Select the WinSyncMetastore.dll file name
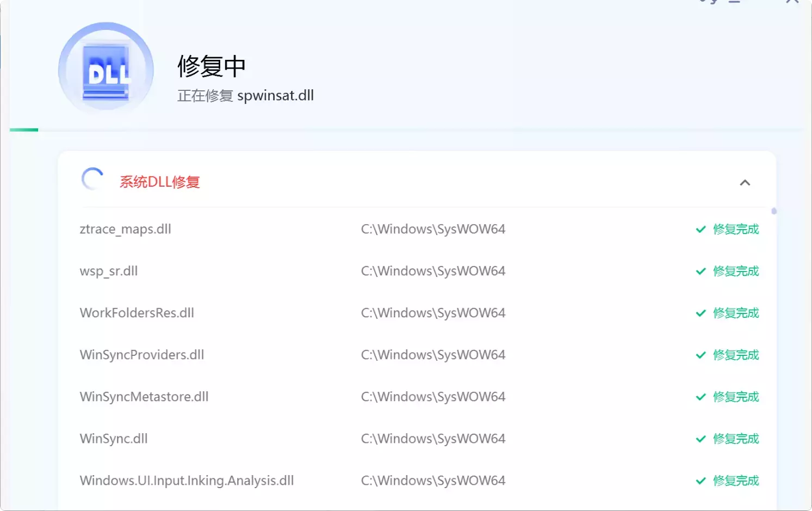 pyautogui.click(x=144, y=397)
